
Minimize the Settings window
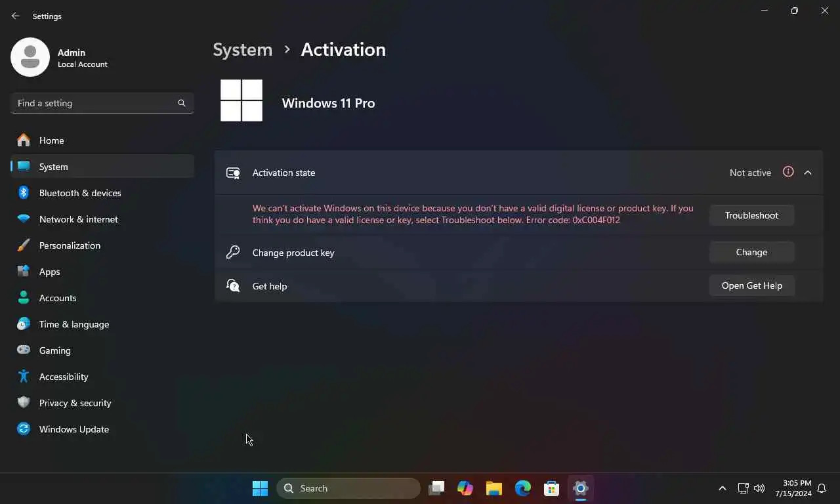tap(765, 10)
